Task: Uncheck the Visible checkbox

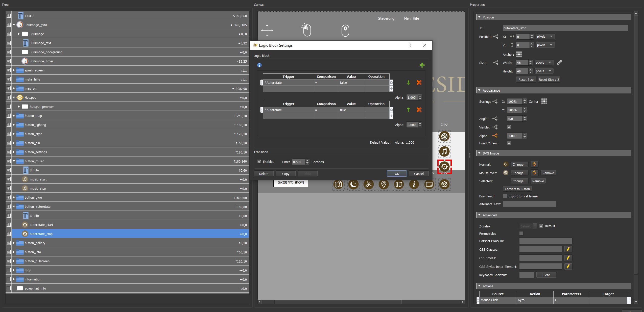Action: click(x=509, y=127)
